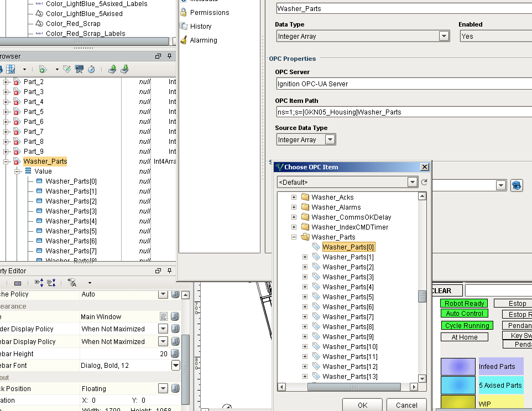Click the scan classes stopwatch icon

click(91, 69)
